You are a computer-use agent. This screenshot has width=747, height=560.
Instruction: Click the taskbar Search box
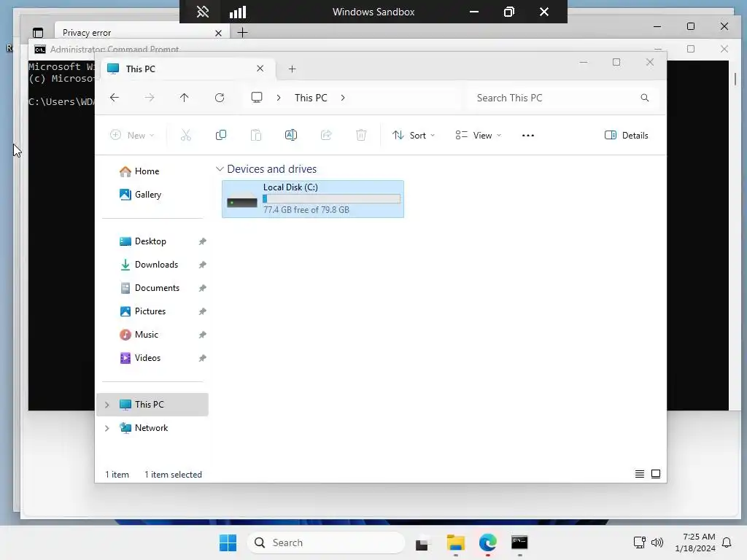tap(326, 542)
